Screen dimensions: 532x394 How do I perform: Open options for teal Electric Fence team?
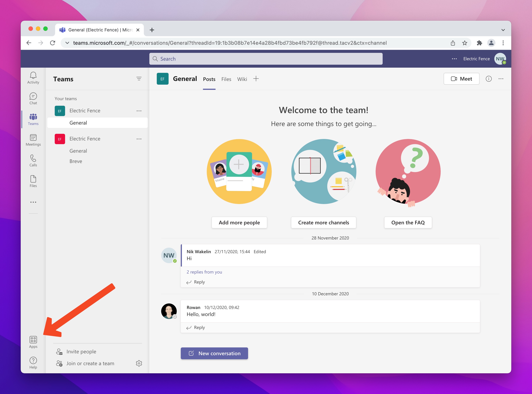pyautogui.click(x=139, y=111)
